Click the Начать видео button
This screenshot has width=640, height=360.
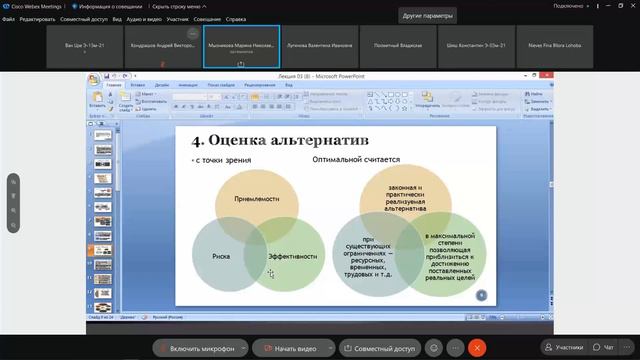(x=291, y=348)
